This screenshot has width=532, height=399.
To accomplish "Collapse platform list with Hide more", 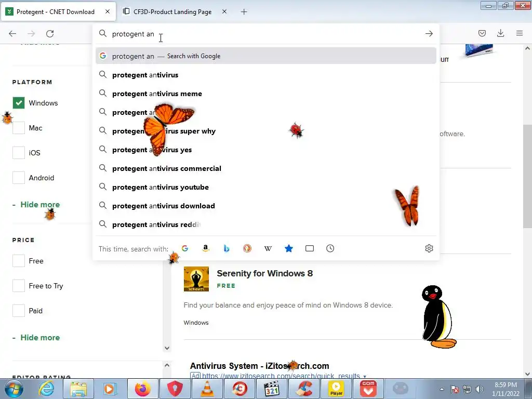I will [x=40, y=205].
